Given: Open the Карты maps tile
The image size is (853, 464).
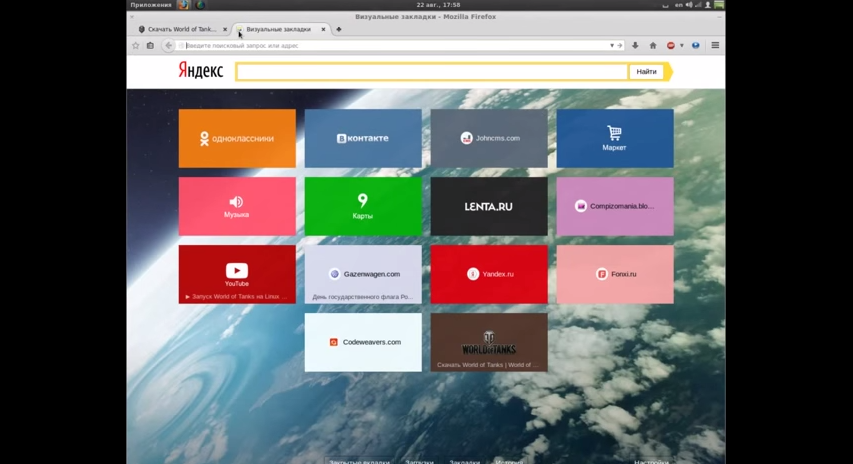Looking at the screenshot, I should pos(363,206).
